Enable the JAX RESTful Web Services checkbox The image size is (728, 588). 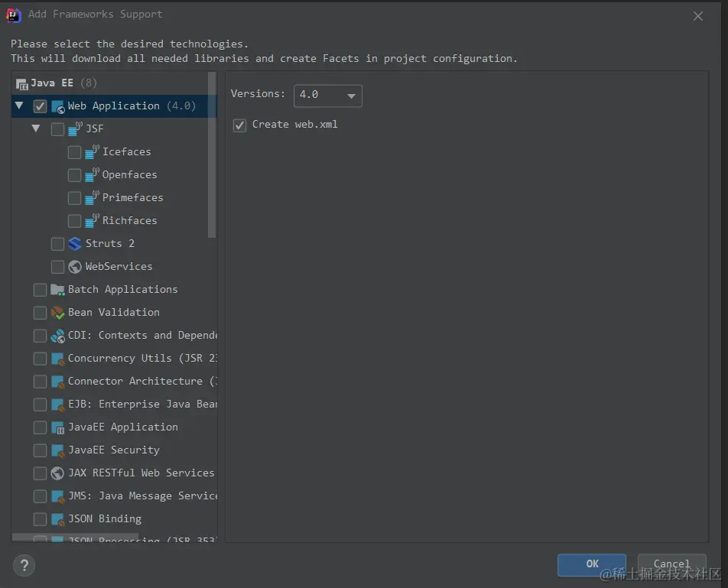coord(40,473)
